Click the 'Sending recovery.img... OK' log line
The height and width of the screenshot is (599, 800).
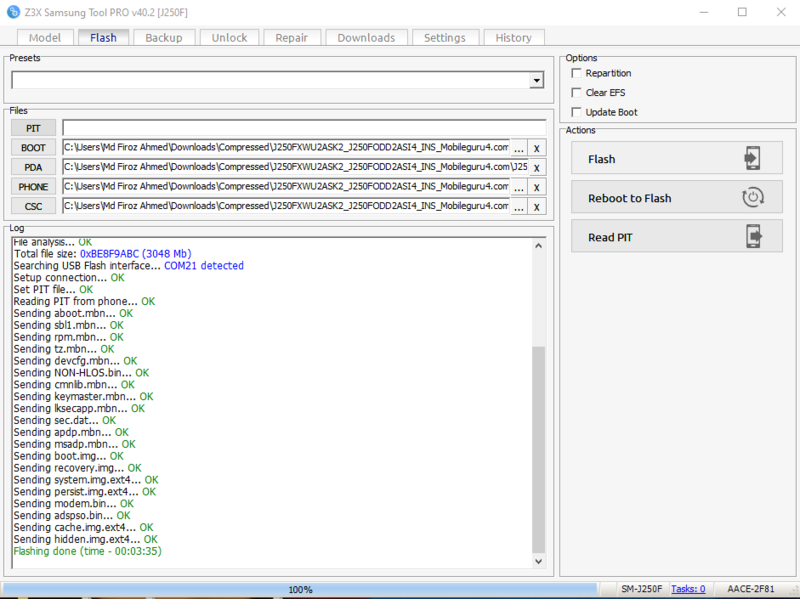(x=78, y=468)
